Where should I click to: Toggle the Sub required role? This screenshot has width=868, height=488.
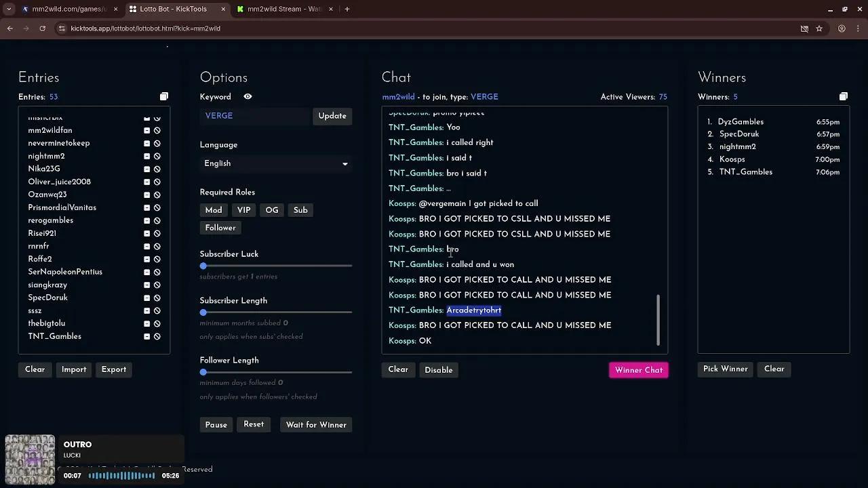300,210
